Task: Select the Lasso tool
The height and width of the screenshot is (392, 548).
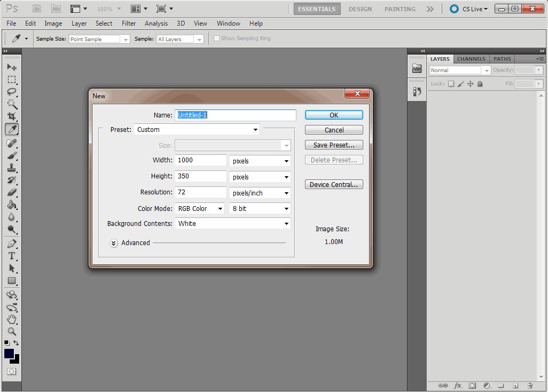Action: point(12,91)
